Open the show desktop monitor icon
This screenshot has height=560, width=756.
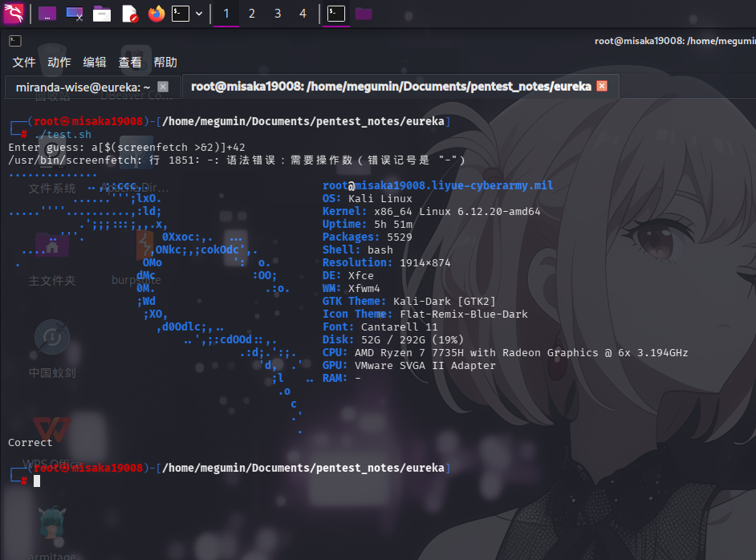75,14
